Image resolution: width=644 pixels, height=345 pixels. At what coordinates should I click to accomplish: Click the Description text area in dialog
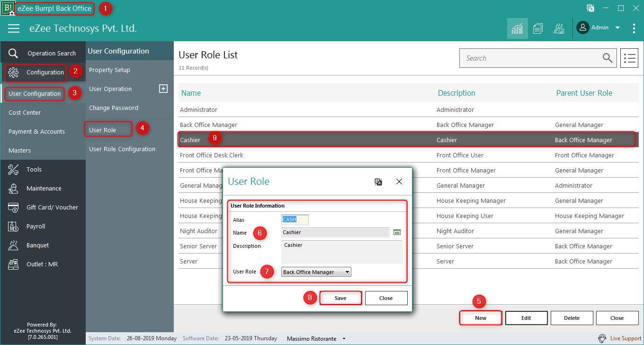pyautogui.click(x=342, y=252)
